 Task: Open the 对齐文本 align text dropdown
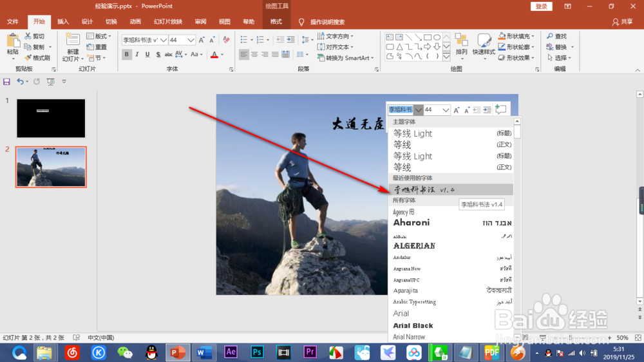point(335,47)
